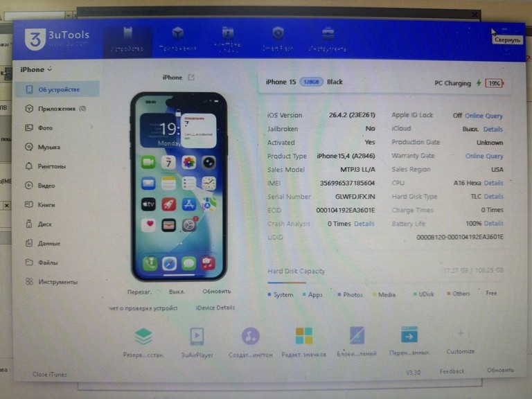Viewport: 532px width, 399px height.
Task: Click the iOS Version 26.4.2 value
Action: pyautogui.click(x=352, y=116)
